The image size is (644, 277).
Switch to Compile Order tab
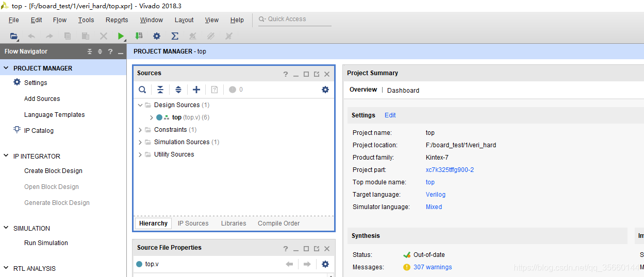[x=279, y=223]
